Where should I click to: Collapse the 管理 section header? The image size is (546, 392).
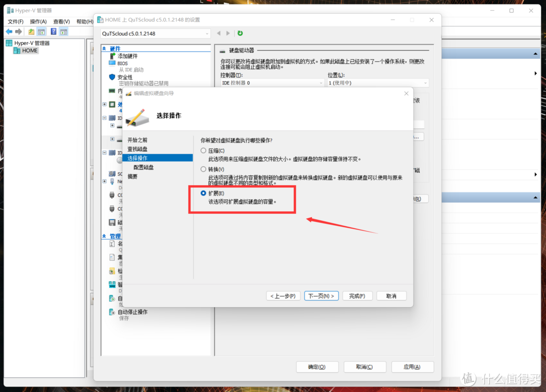point(104,236)
